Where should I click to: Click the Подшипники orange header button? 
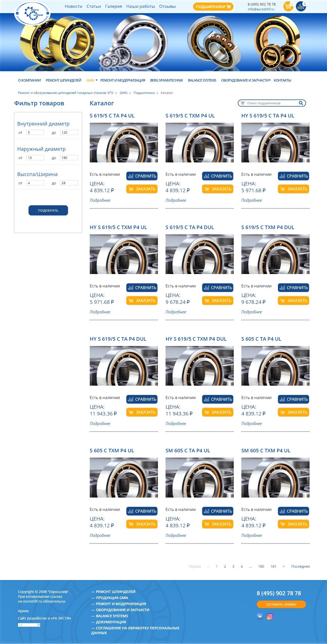(x=213, y=7)
